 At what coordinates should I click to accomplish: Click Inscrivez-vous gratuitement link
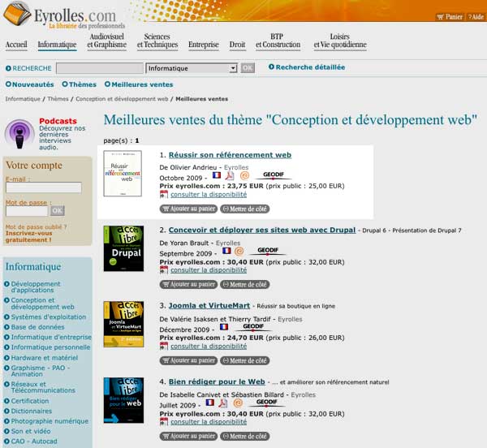pos(28,236)
